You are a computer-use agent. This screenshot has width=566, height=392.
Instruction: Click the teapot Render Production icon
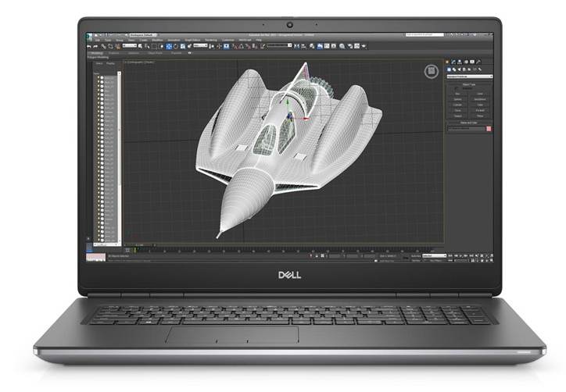pyautogui.click(x=364, y=46)
